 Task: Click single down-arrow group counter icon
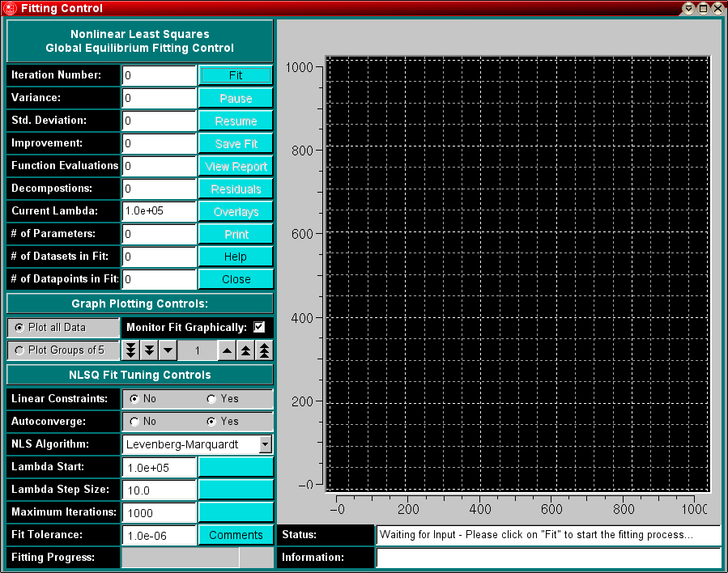(x=168, y=350)
